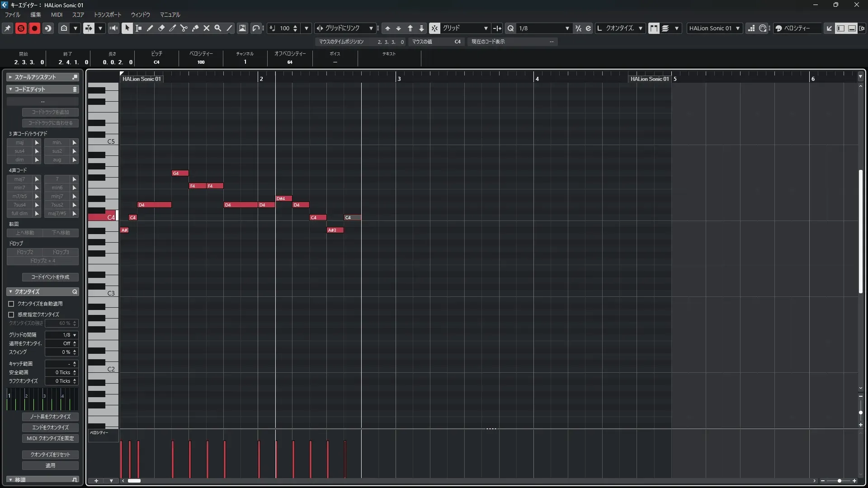Select the Draw pencil tool
Image resolution: width=868 pixels, height=488 pixels.
tap(150, 28)
